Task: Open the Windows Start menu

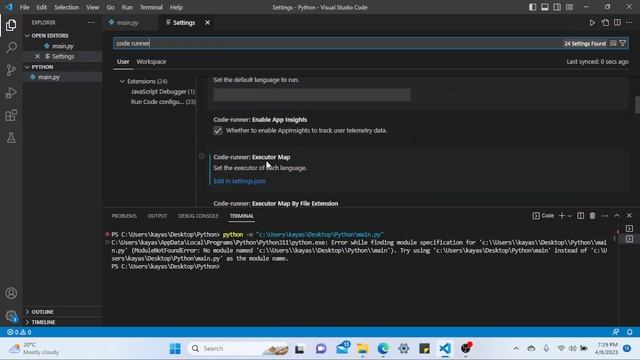Action: click(x=175, y=349)
